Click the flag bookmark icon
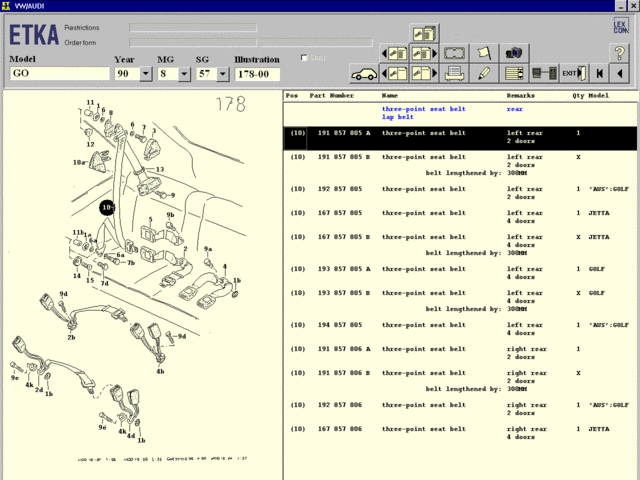The width and height of the screenshot is (640, 480). pyautogui.click(x=484, y=53)
